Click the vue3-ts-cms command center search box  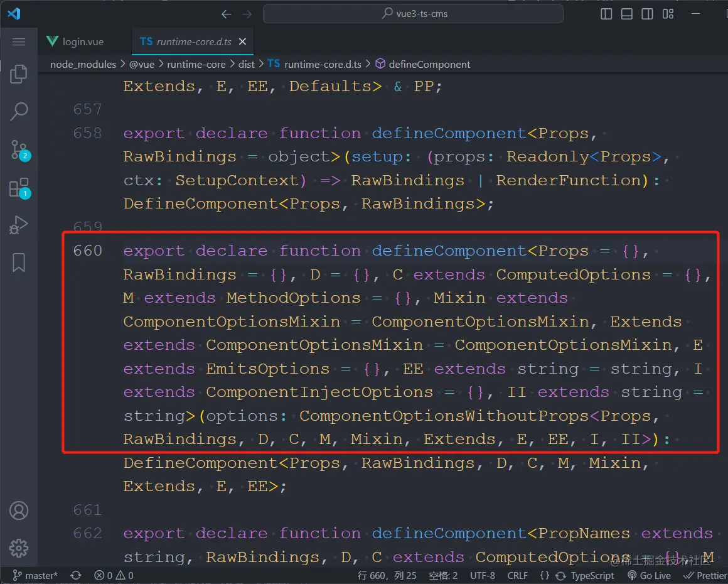click(413, 14)
